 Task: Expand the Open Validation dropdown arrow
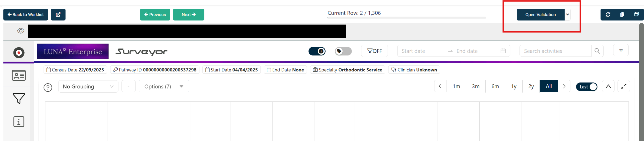point(568,14)
